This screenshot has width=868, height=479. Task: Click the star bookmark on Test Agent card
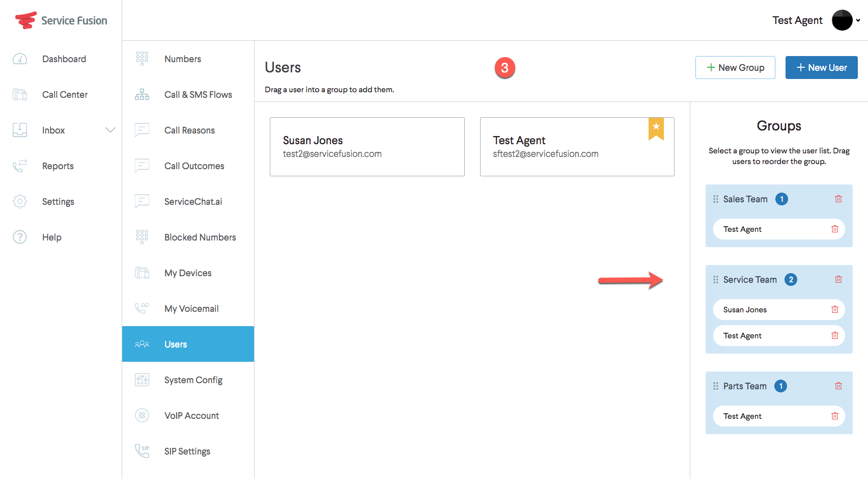pyautogui.click(x=656, y=128)
